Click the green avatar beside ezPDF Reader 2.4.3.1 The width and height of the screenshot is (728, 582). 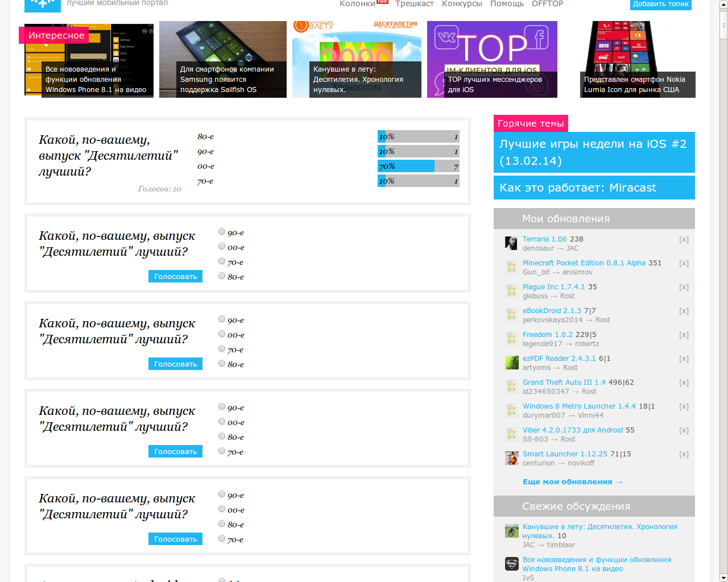(x=511, y=363)
